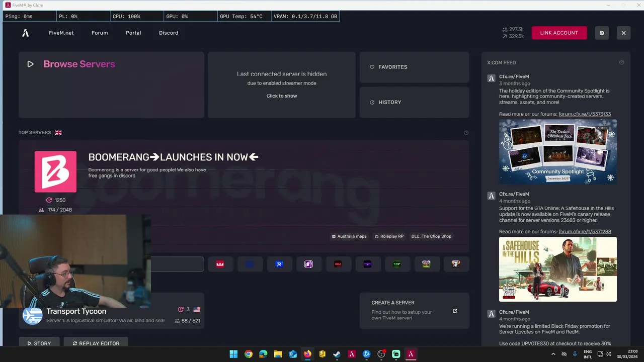Viewport: 644px width, 362px height.
Task: Click the external link icon on CREATE A SERVER
Action: point(455,311)
